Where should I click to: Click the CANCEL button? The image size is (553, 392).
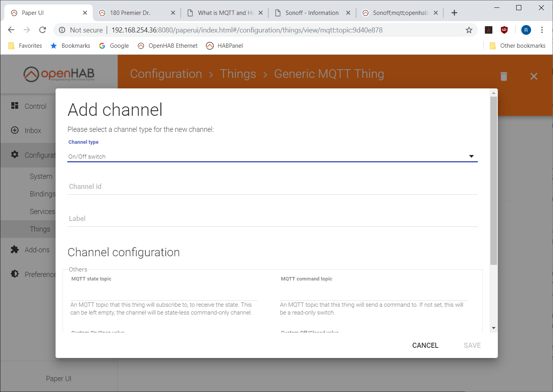point(425,345)
